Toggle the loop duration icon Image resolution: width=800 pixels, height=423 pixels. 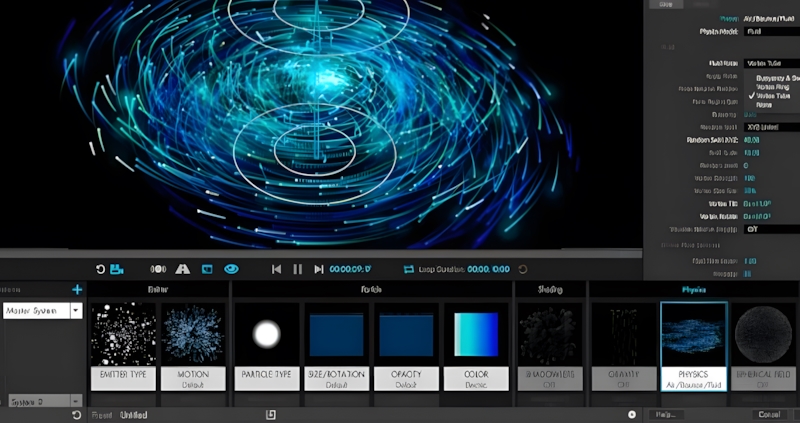[409, 269]
